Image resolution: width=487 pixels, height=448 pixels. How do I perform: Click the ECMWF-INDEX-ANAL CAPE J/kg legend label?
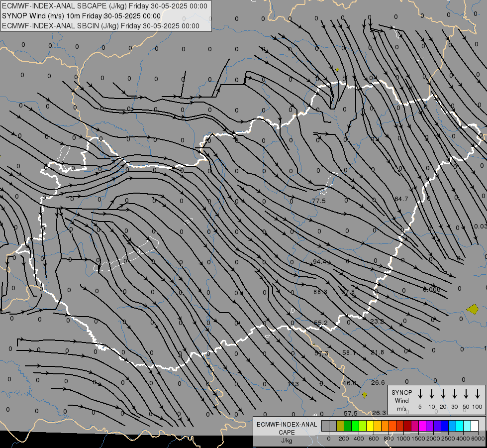pos(287,432)
